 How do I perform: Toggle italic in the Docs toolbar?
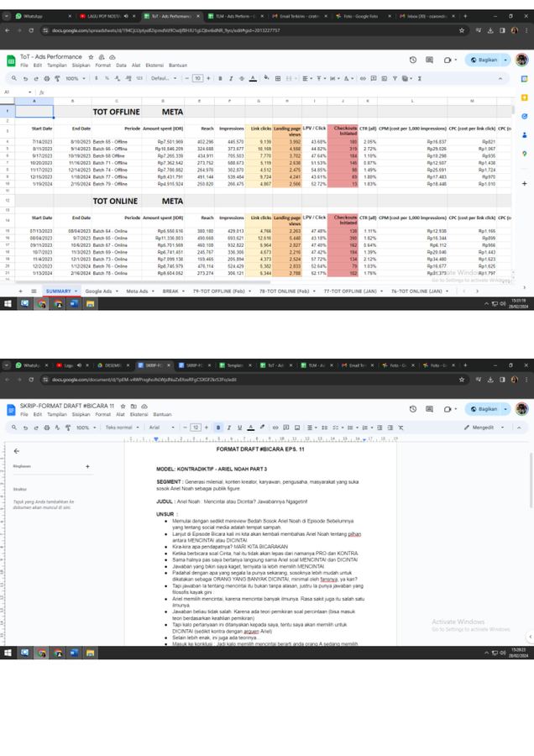229,428
